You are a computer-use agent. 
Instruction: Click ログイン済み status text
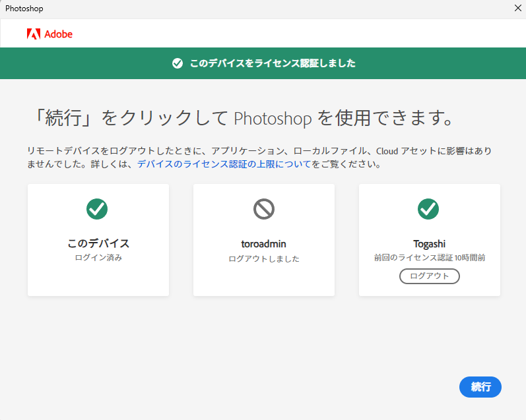coord(98,258)
